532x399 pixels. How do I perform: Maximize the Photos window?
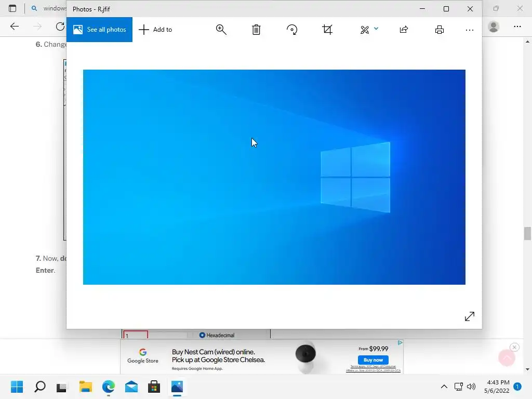pos(446,9)
